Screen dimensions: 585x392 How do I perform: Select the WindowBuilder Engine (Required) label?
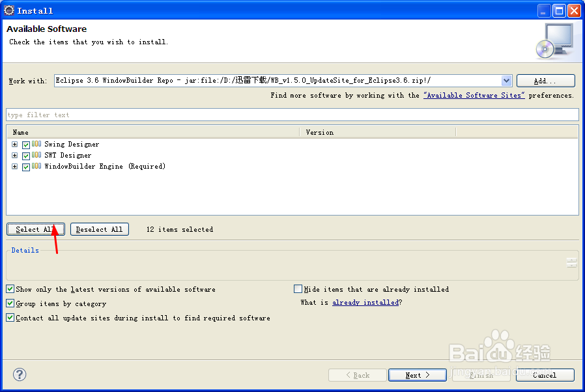click(x=105, y=167)
